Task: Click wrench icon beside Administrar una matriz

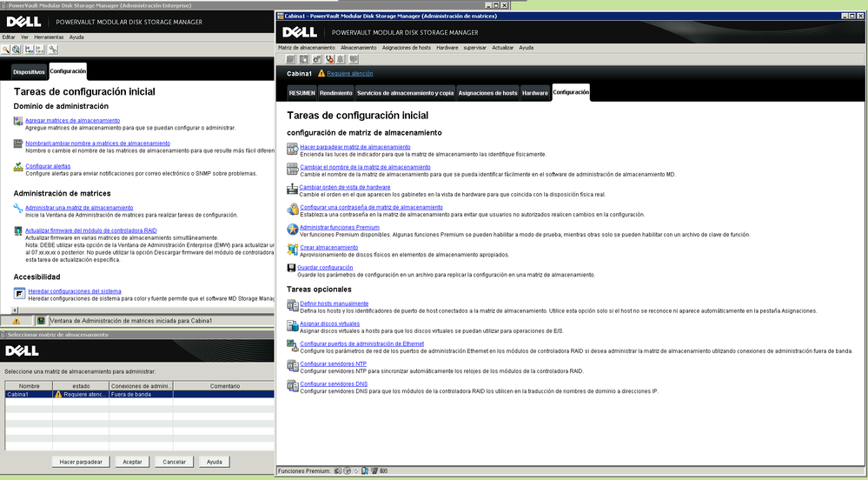Action: point(18,209)
